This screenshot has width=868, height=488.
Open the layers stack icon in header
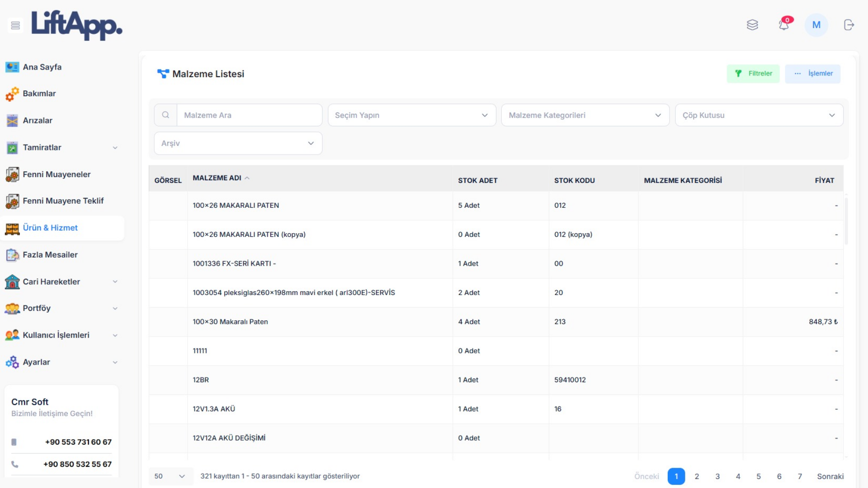pos(752,25)
